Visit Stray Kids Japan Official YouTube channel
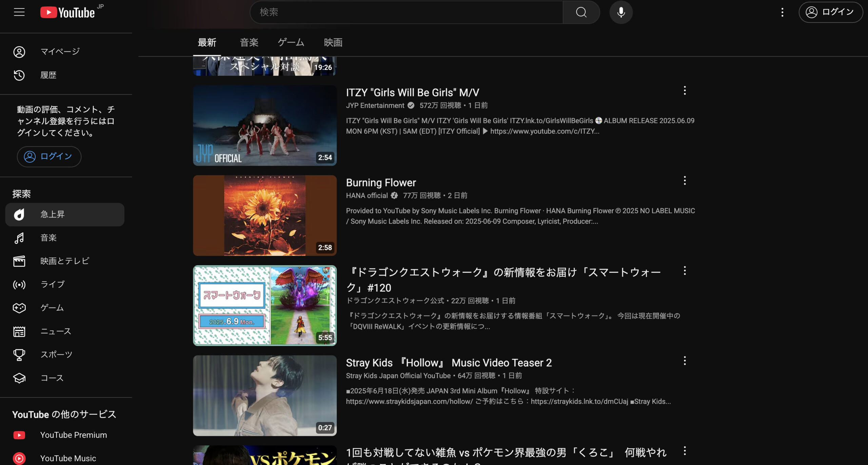Screen dimensions: 868x465 tap(398, 376)
